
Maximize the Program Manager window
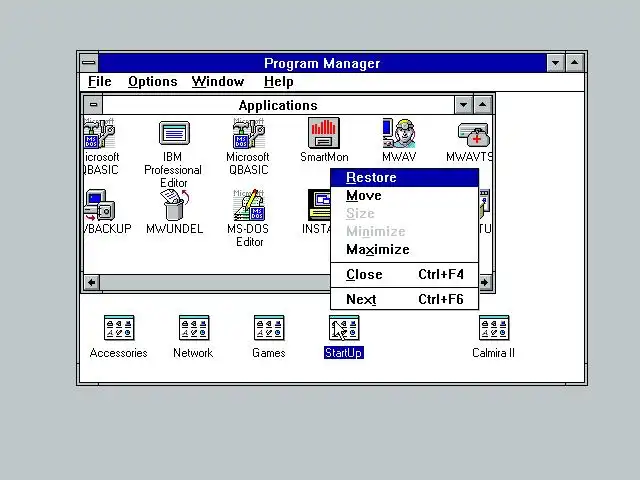click(x=575, y=63)
